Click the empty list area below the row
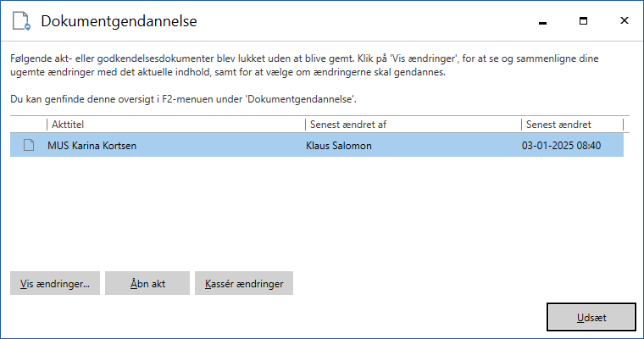644x339 pixels. click(x=318, y=208)
